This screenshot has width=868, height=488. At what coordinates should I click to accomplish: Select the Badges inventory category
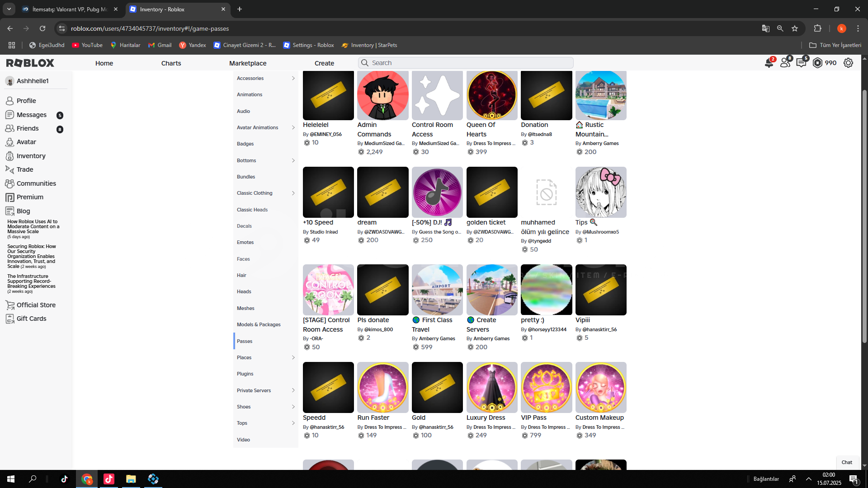point(266,144)
